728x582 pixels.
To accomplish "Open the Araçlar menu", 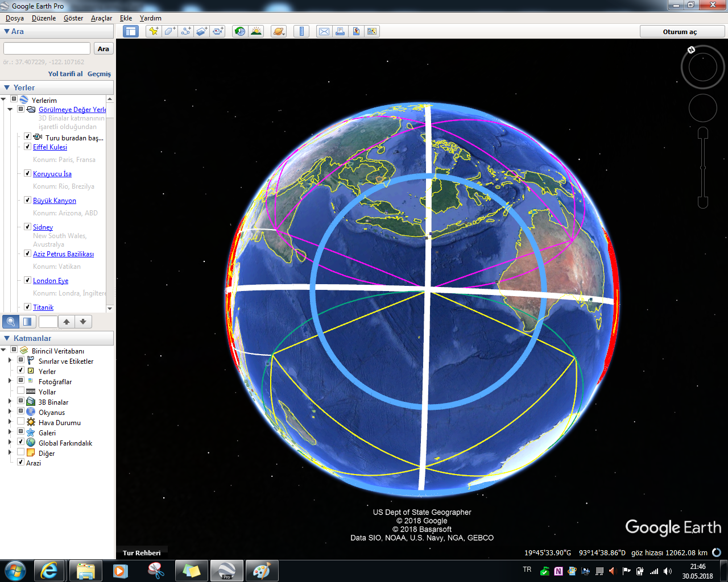I will (x=101, y=18).
